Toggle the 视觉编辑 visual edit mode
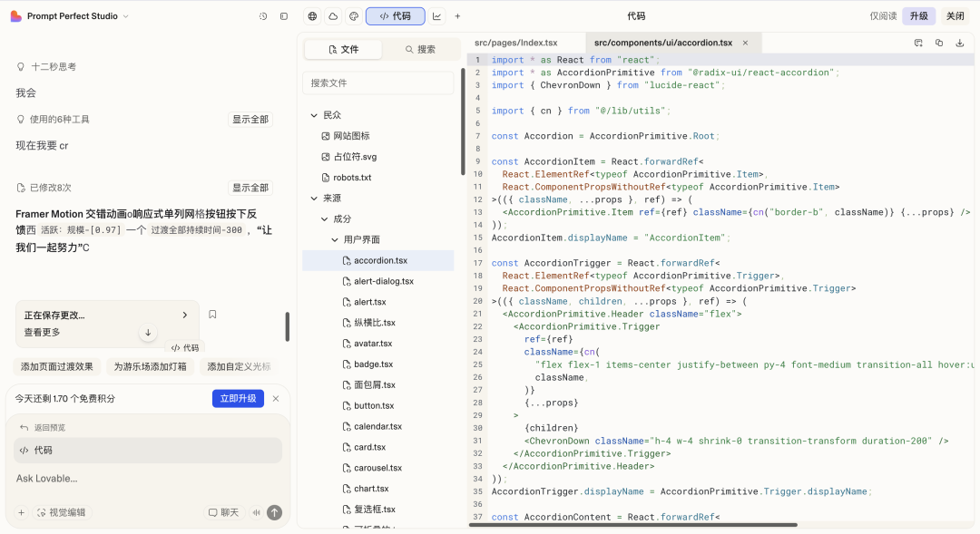This screenshot has height=534, width=980. tap(61, 512)
